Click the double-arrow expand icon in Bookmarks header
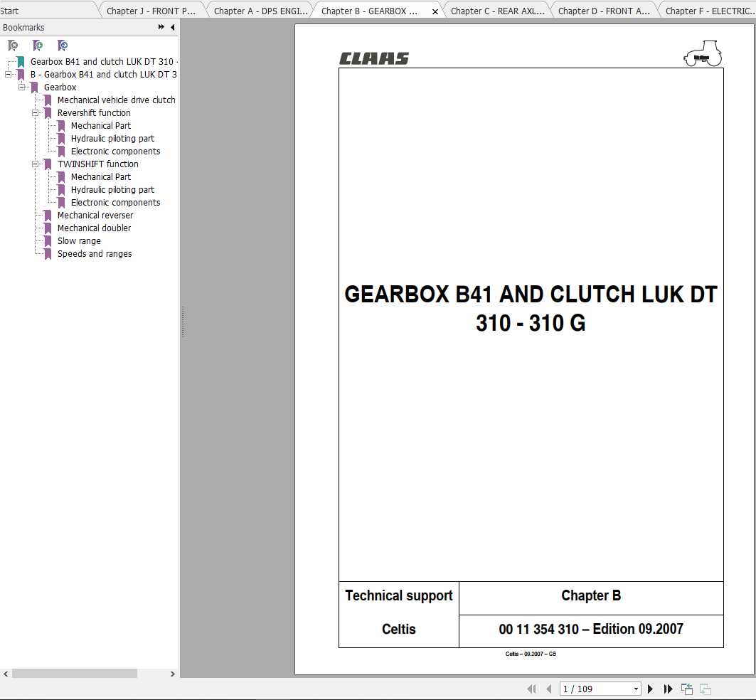 coord(161,27)
